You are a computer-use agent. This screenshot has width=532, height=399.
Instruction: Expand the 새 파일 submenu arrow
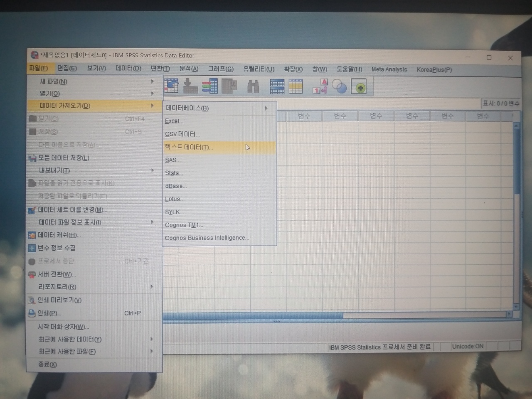(x=153, y=81)
